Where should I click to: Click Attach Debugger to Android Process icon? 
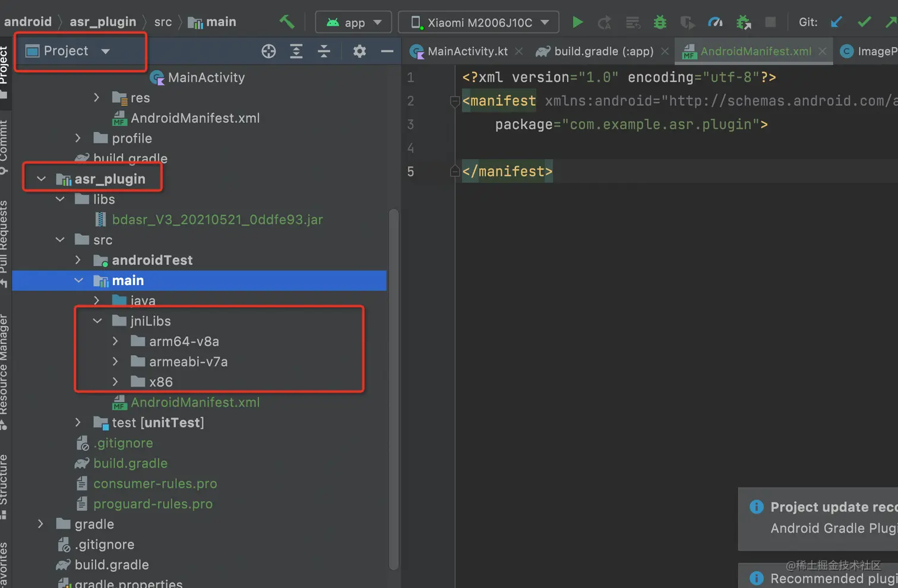744,23
